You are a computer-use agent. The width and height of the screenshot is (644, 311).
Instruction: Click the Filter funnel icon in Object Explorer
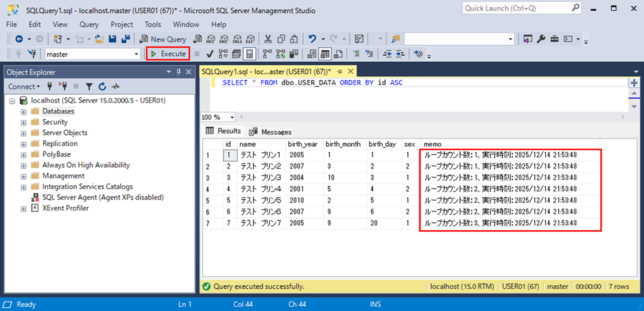click(89, 86)
